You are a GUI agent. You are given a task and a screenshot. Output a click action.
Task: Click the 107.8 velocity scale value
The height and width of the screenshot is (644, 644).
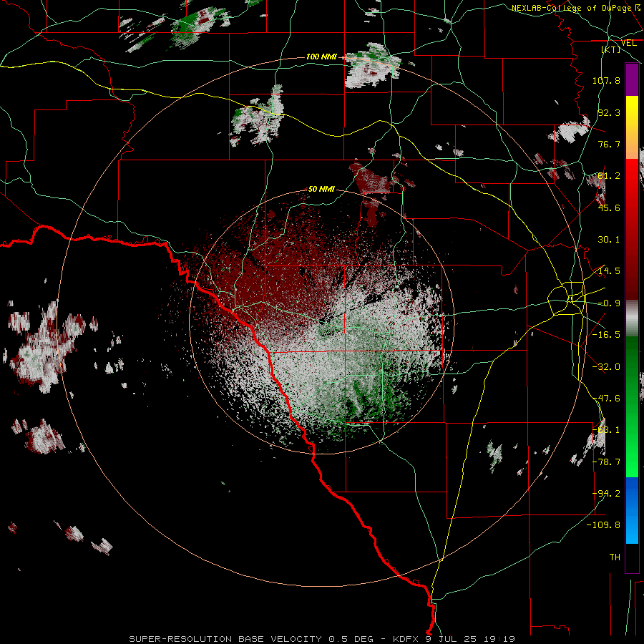tap(606, 80)
